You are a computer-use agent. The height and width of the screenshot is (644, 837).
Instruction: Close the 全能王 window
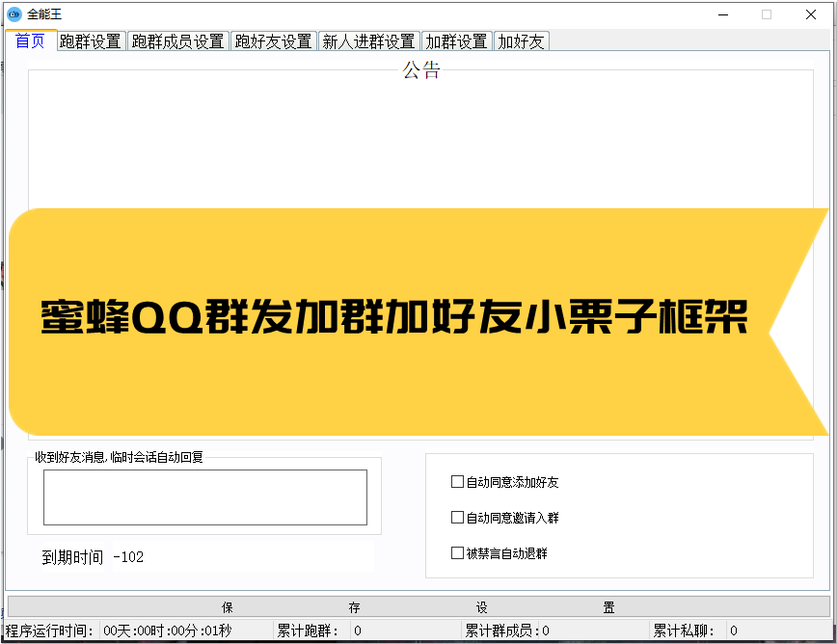[810, 14]
